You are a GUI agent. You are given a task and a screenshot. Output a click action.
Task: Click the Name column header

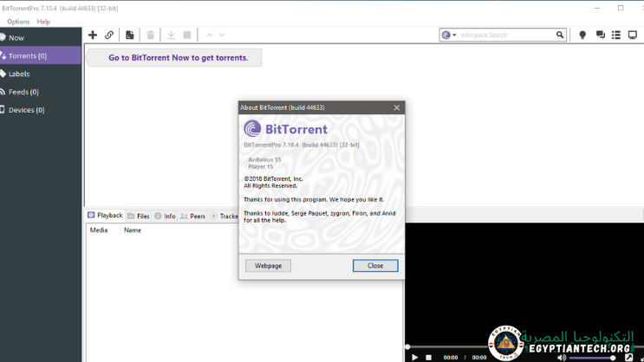[133, 230]
